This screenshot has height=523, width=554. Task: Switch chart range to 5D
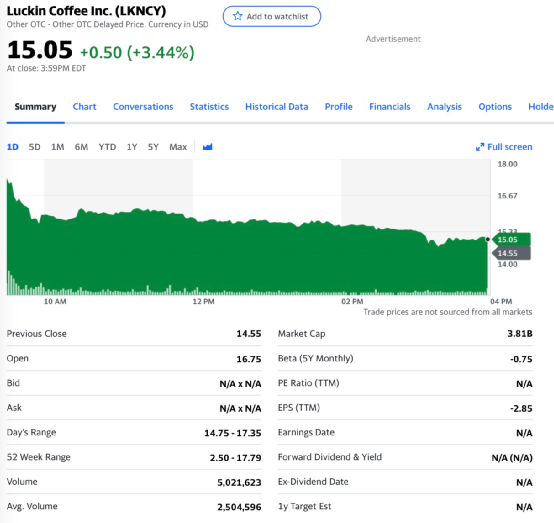(x=34, y=147)
